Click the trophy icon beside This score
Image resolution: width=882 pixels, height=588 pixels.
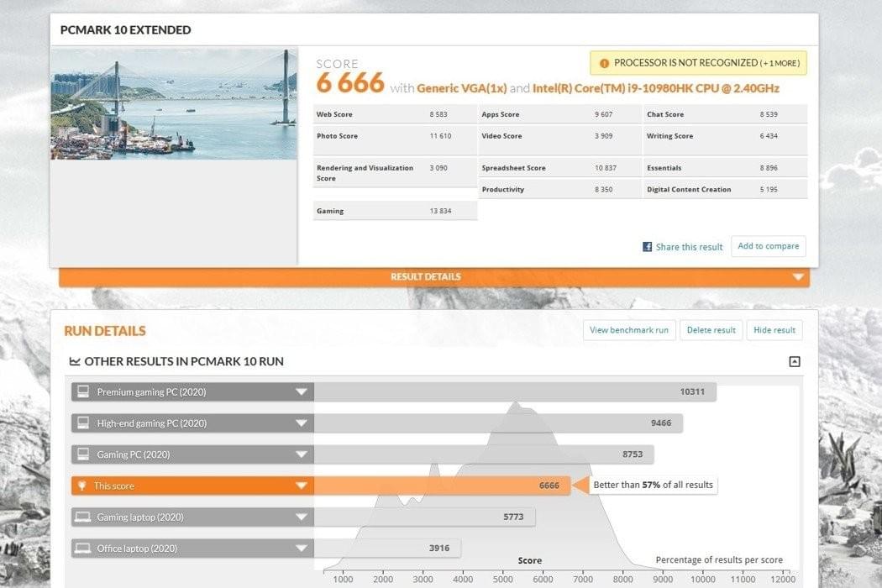[82, 486]
